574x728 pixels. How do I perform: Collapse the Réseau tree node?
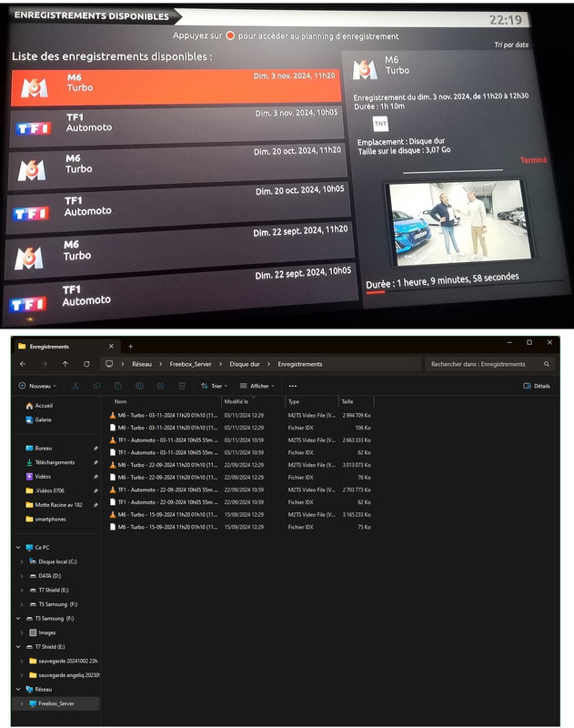(18, 689)
